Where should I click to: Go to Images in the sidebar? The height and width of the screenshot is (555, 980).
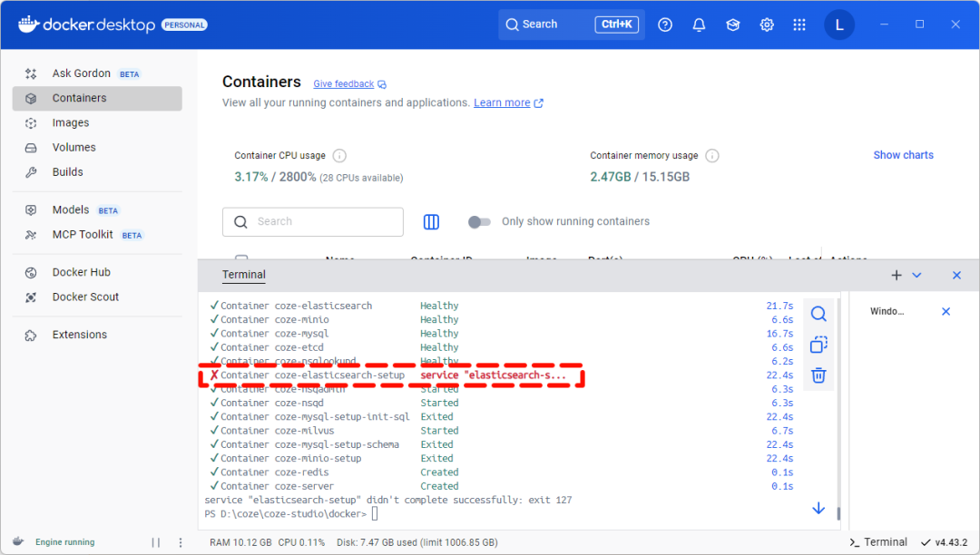71,122
